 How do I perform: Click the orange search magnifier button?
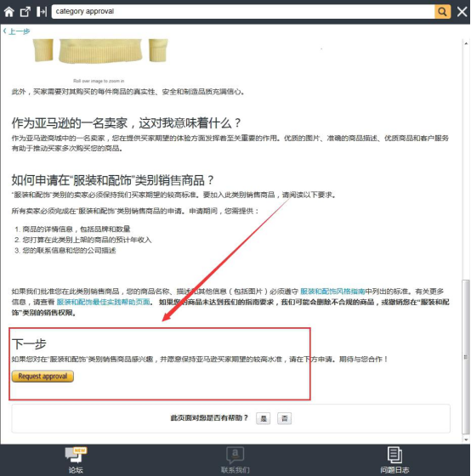click(x=442, y=12)
